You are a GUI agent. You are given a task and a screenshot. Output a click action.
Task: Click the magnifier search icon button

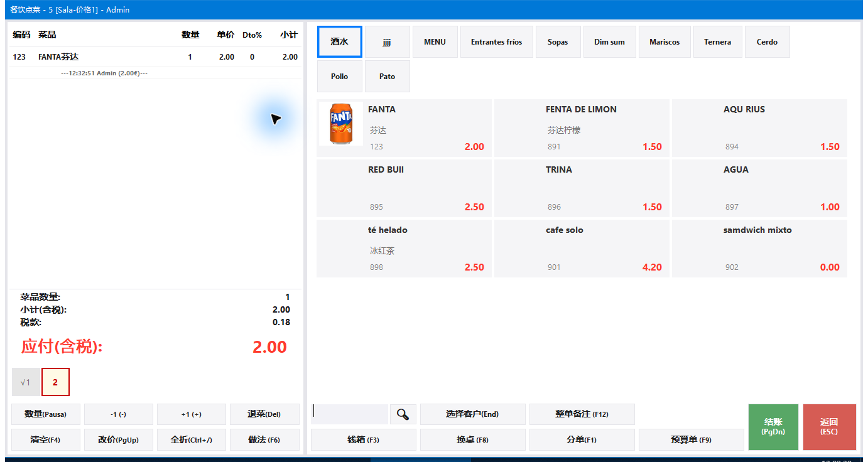pos(403,414)
